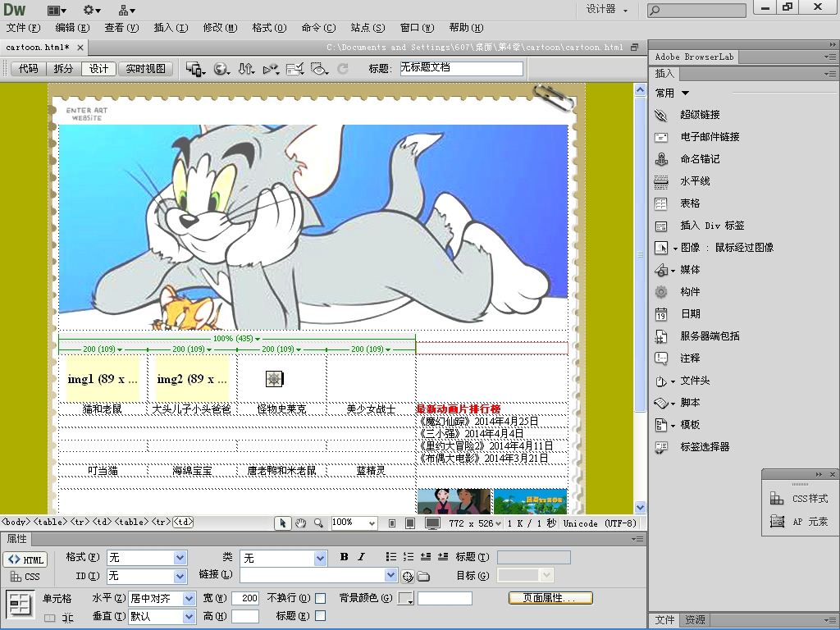
Task: Open Adobe BrowserLab panel tab
Action: 694,57
